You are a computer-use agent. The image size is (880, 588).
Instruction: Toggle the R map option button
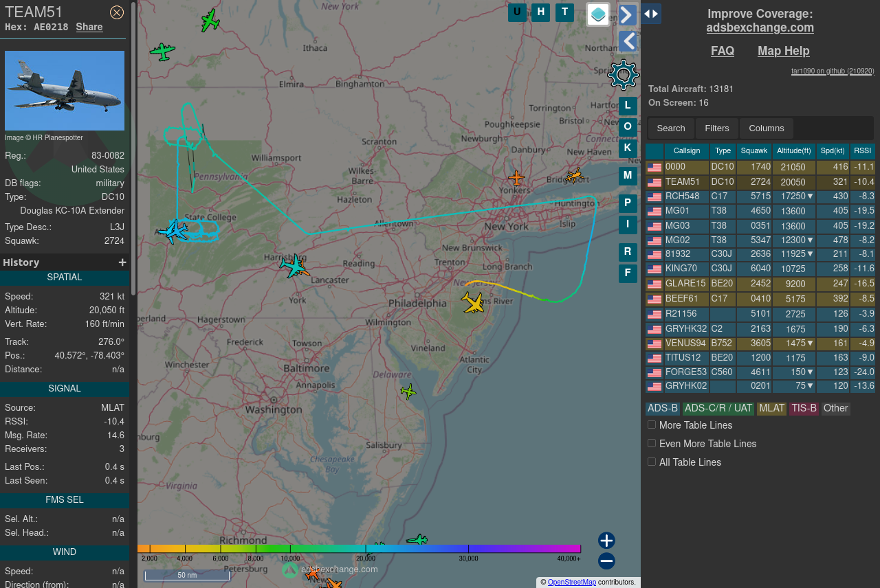click(x=628, y=252)
